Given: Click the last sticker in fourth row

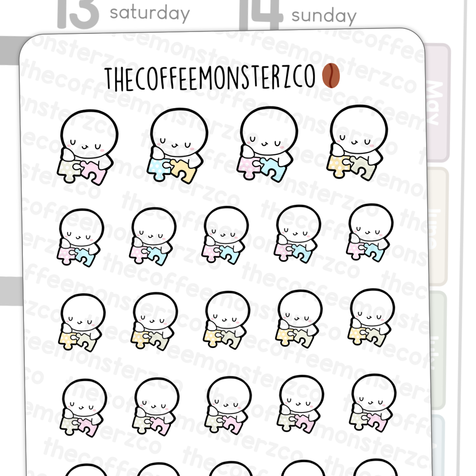Looking at the screenshot, I should 372,404.
